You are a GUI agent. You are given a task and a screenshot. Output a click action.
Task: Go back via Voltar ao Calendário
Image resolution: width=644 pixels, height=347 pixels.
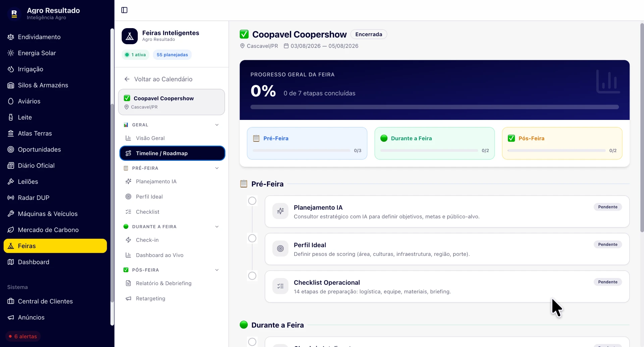pos(158,79)
